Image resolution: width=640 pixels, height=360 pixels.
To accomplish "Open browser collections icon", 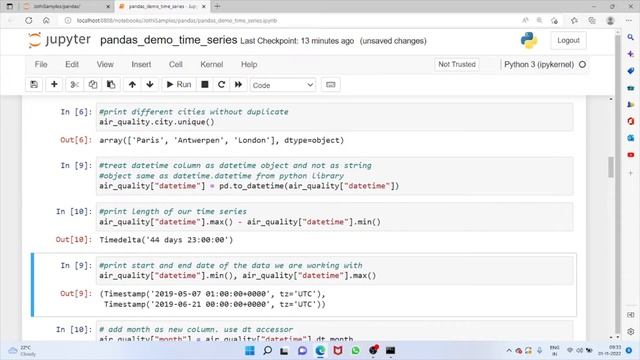I will (x=592, y=20).
